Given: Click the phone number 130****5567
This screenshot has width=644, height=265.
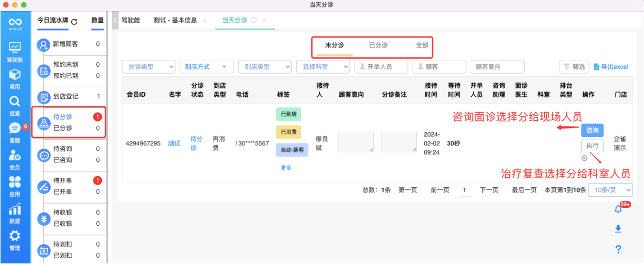Looking at the screenshot, I should (252, 143).
